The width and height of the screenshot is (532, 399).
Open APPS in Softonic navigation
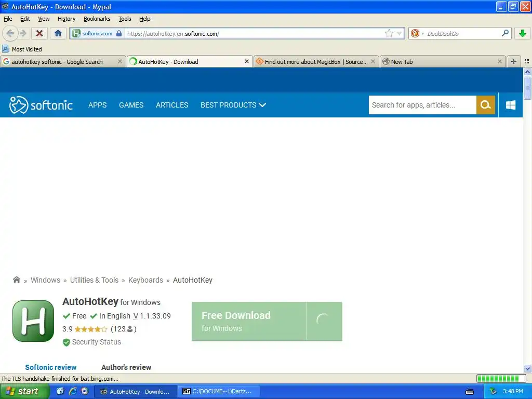[x=97, y=105]
